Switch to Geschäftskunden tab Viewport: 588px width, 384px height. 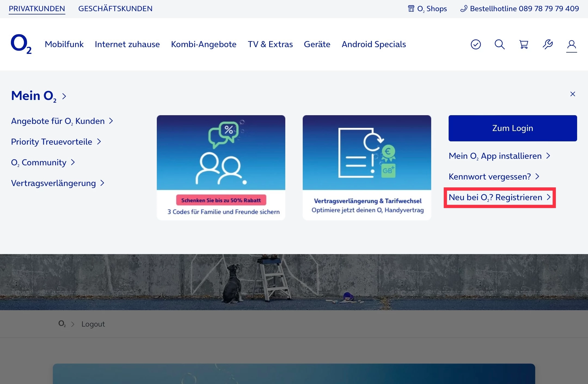(x=115, y=9)
